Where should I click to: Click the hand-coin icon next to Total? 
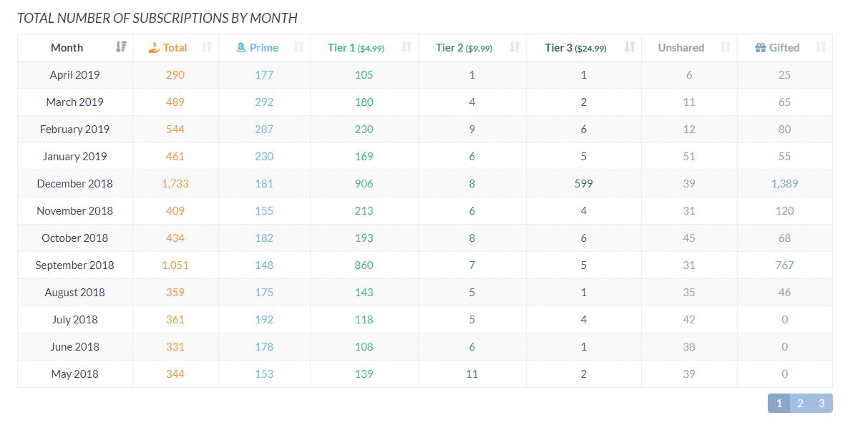click(154, 47)
